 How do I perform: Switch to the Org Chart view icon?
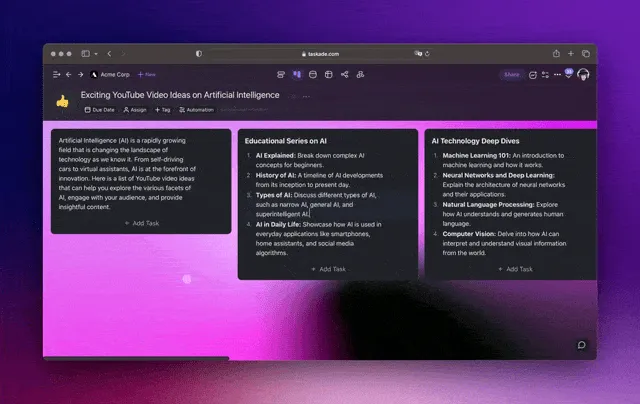pos(360,75)
